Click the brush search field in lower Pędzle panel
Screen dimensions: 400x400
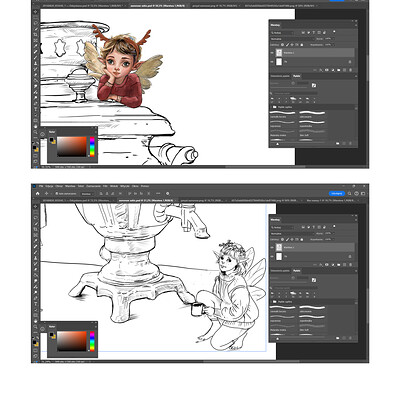pyautogui.click(x=295, y=288)
